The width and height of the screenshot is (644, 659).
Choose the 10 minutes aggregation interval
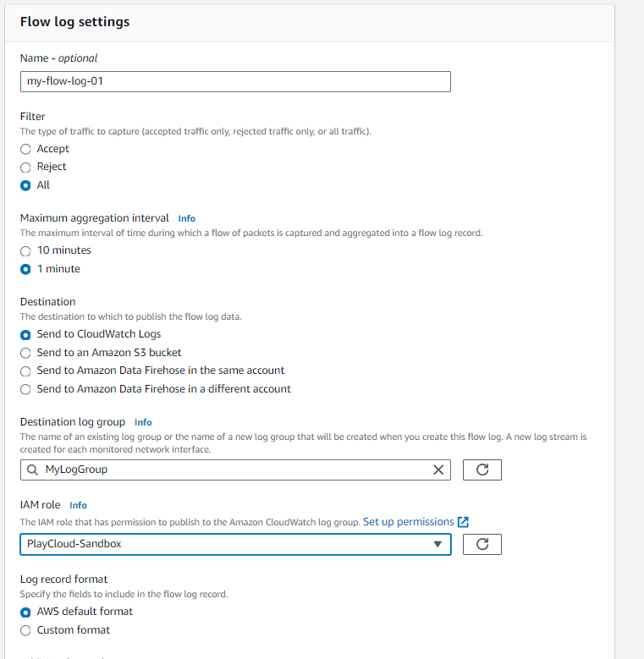pyautogui.click(x=25, y=250)
